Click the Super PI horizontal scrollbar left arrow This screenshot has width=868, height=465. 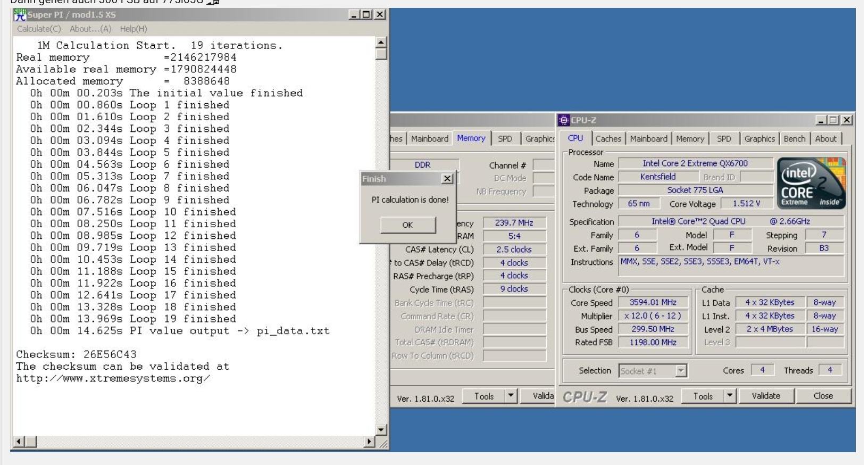pyautogui.click(x=19, y=442)
